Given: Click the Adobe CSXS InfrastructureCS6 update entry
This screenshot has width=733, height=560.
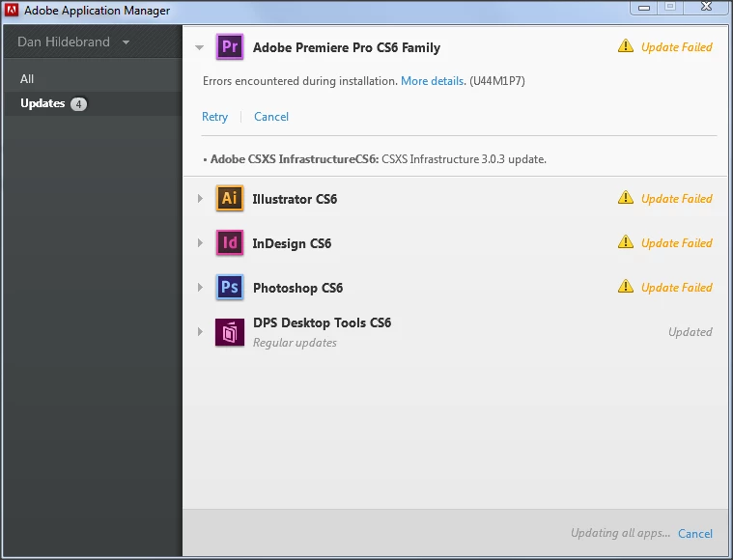Looking at the screenshot, I should 375,159.
